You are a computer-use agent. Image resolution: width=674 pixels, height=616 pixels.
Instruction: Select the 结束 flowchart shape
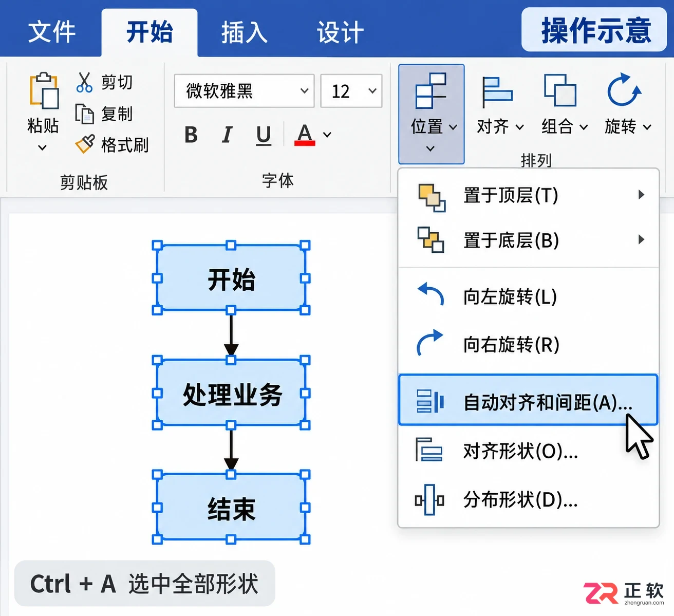coord(231,507)
